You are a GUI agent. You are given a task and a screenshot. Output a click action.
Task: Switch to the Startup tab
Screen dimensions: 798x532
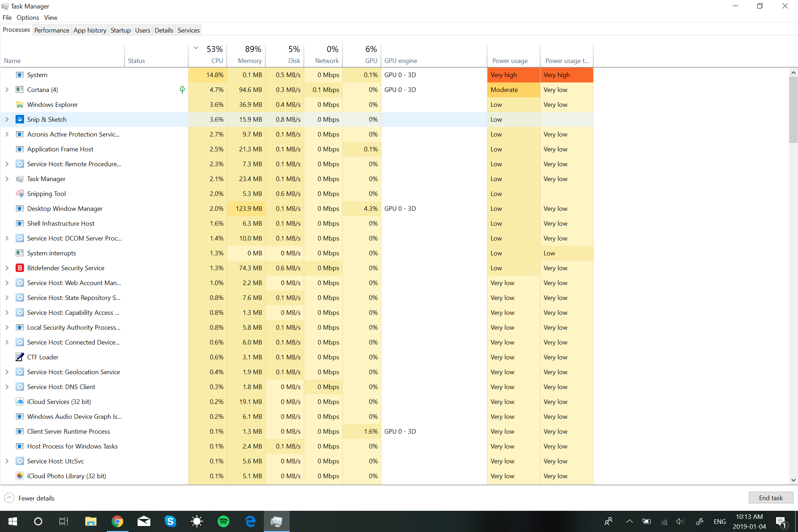(121, 30)
